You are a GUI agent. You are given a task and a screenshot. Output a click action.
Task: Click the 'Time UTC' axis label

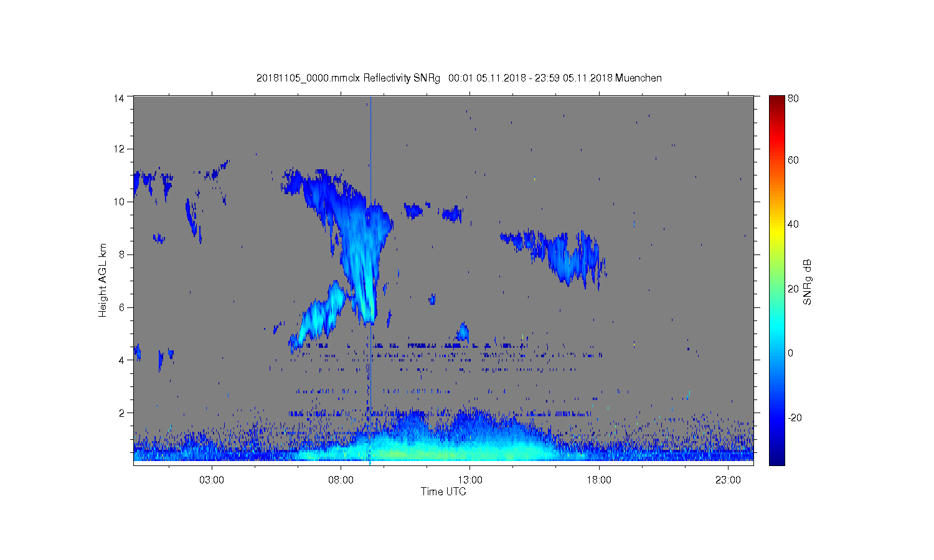(443, 492)
